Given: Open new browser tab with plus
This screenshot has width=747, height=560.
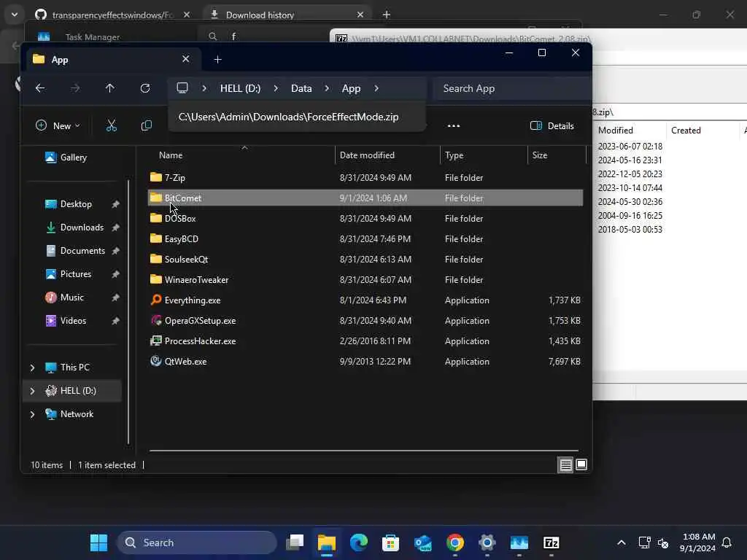Looking at the screenshot, I should tap(387, 15).
